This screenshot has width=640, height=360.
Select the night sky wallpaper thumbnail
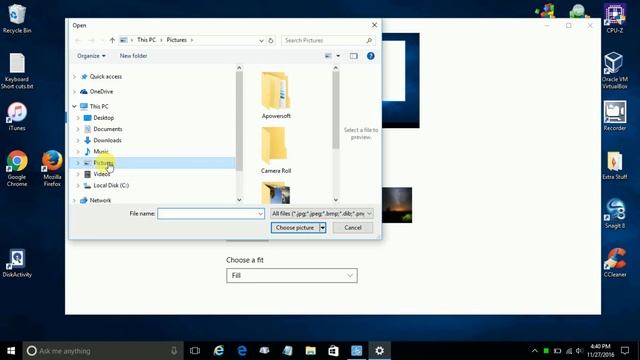click(397, 205)
